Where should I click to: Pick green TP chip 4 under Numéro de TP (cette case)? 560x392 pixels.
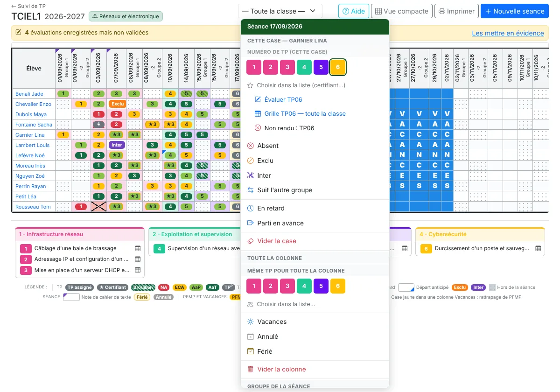click(x=304, y=67)
